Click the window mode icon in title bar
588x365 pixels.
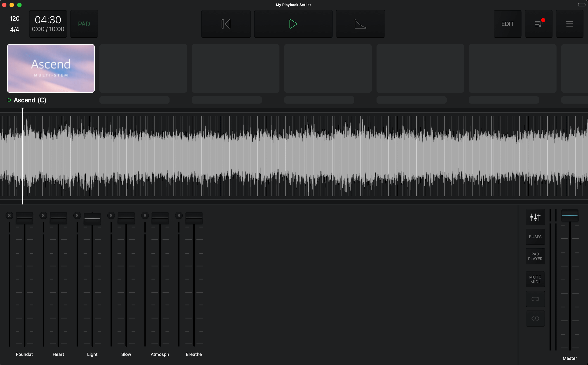click(582, 5)
